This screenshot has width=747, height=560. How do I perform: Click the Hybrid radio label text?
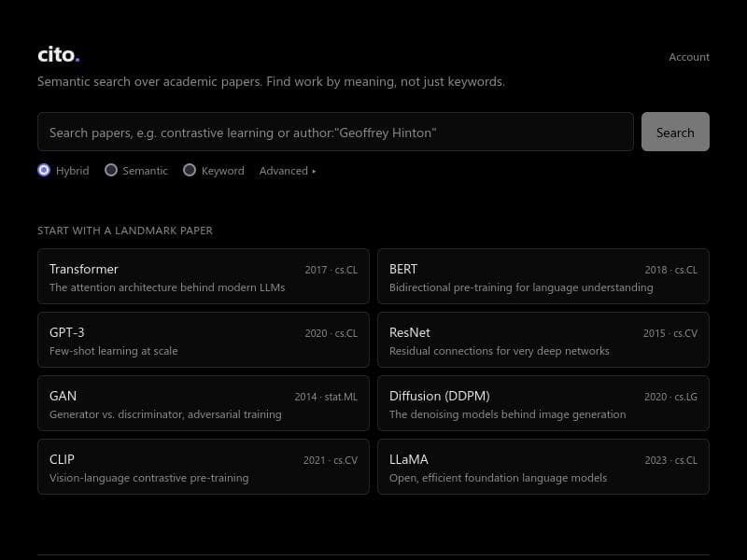73,171
